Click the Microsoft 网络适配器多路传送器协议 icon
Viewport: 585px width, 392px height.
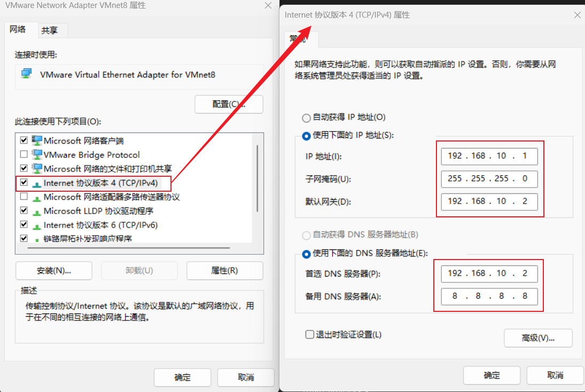tap(36, 198)
